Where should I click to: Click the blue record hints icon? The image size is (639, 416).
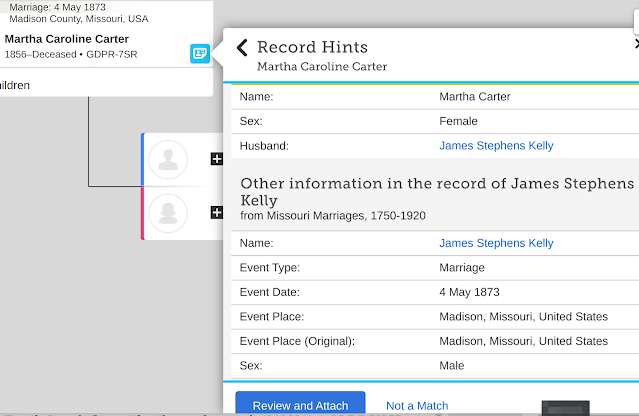click(x=200, y=54)
